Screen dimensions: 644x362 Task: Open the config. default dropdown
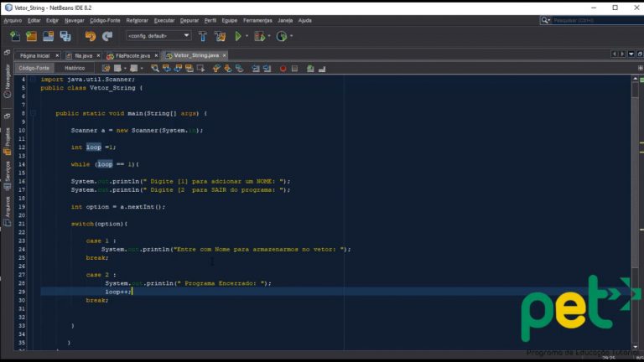(158, 36)
